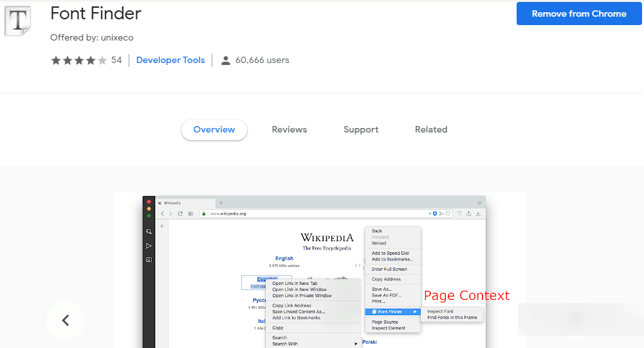
Task: Click the 'Offered by: unixeco' text
Action: pos(91,37)
